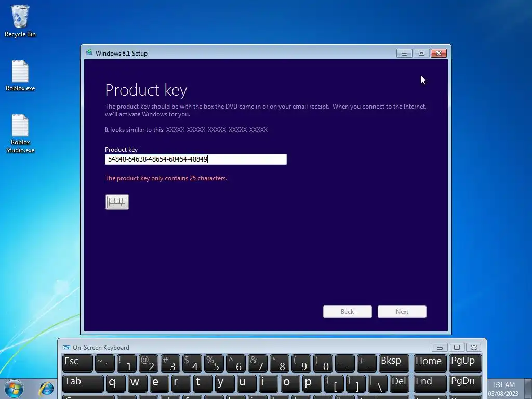Click the Show desktop strip on taskbar
This screenshot has height=399, width=532.
coord(528,389)
